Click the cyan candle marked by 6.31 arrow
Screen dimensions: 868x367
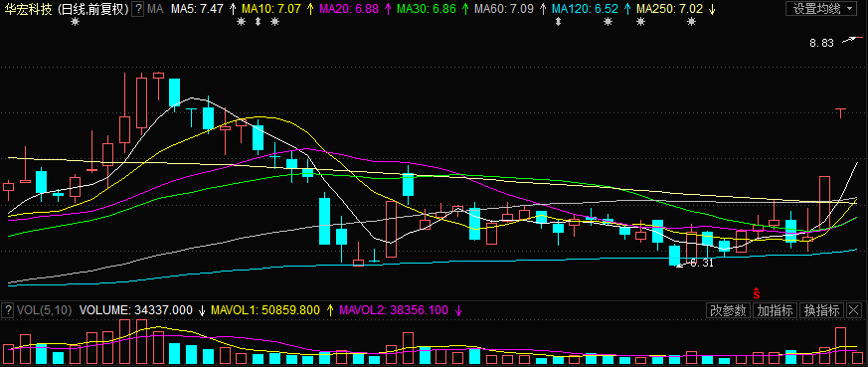(674, 256)
